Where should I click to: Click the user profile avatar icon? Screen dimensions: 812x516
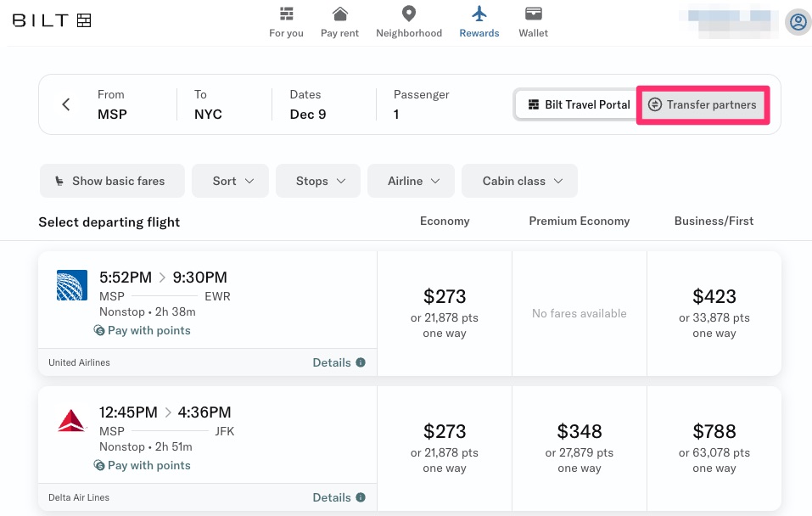pyautogui.click(x=797, y=22)
